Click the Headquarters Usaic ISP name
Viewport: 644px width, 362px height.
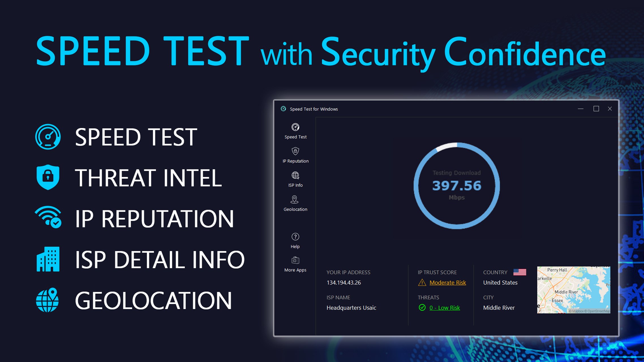click(351, 308)
